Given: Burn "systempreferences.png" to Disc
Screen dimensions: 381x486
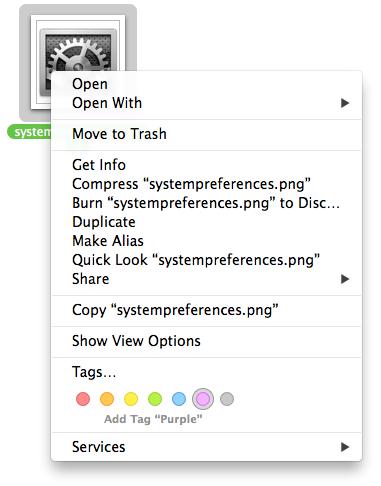Looking at the screenshot, I should [x=207, y=203].
